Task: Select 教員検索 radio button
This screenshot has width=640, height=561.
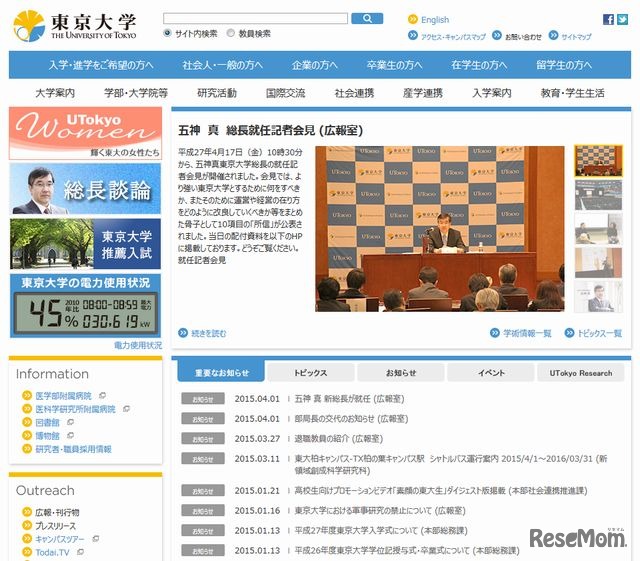Action: (230, 33)
